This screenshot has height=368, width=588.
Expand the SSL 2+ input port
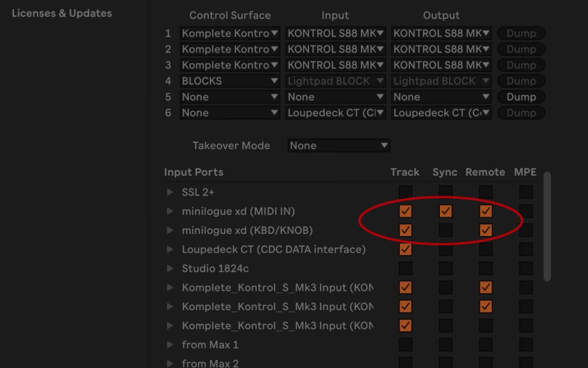[x=170, y=192]
